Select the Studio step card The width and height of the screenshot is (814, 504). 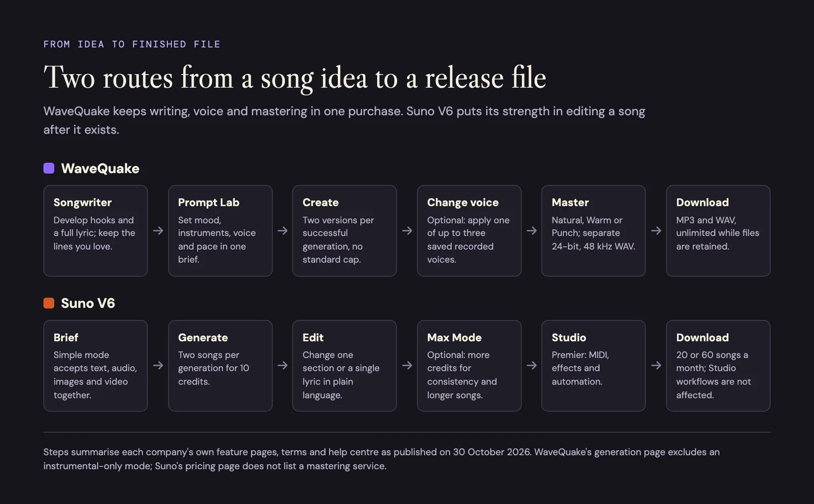pyautogui.click(x=593, y=366)
